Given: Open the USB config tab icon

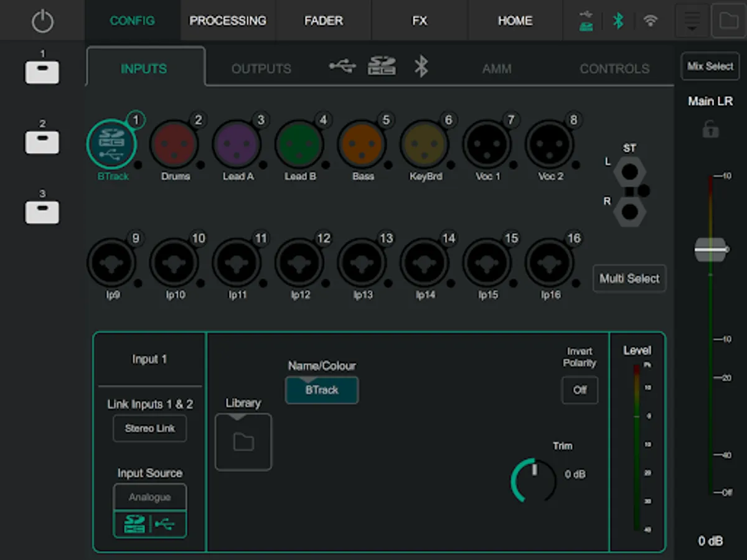Looking at the screenshot, I should [x=342, y=66].
